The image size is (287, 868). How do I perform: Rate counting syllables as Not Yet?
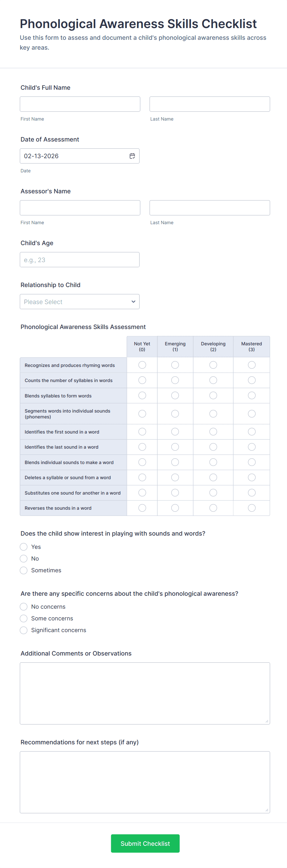click(x=142, y=380)
